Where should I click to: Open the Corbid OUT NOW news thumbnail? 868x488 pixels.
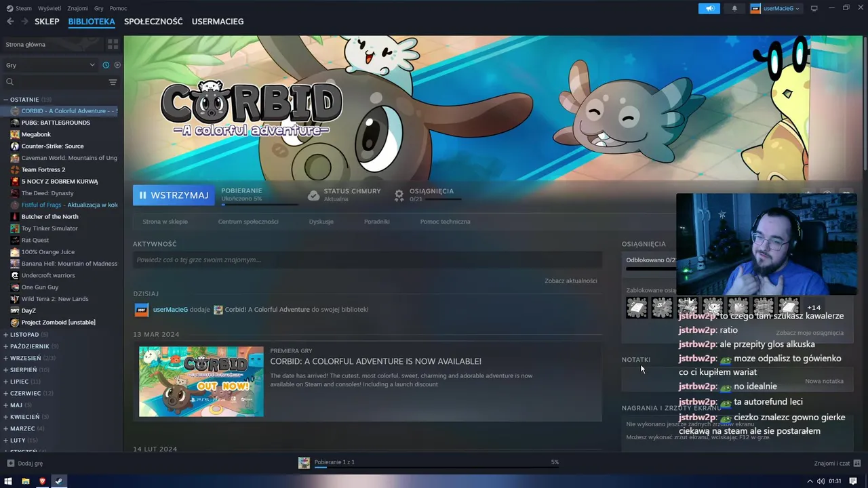(x=201, y=382)
